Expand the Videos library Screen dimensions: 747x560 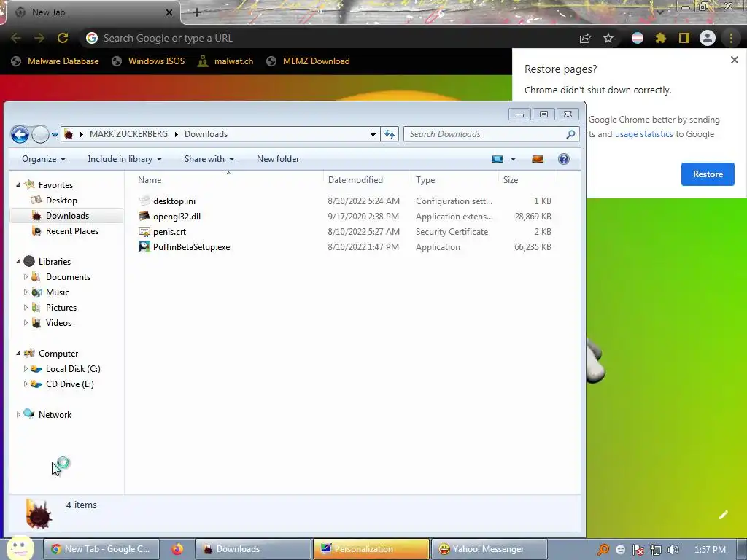pos(26,323)
